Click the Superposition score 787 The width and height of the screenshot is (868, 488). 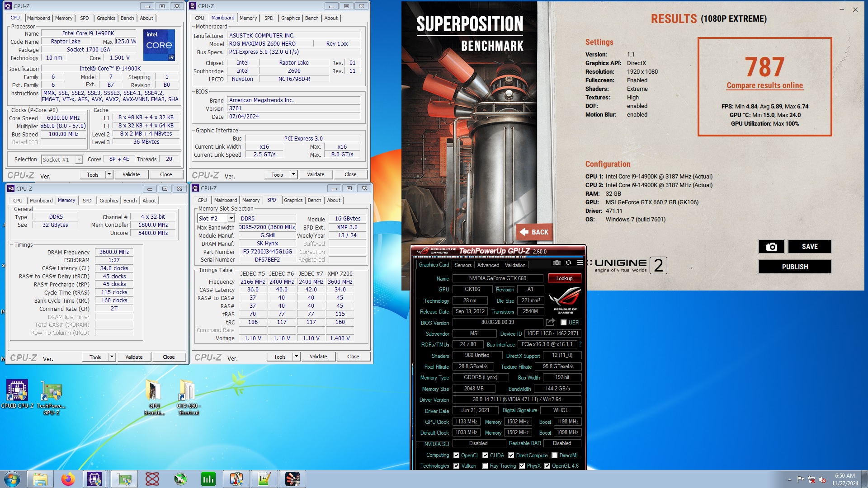[764, 67]
